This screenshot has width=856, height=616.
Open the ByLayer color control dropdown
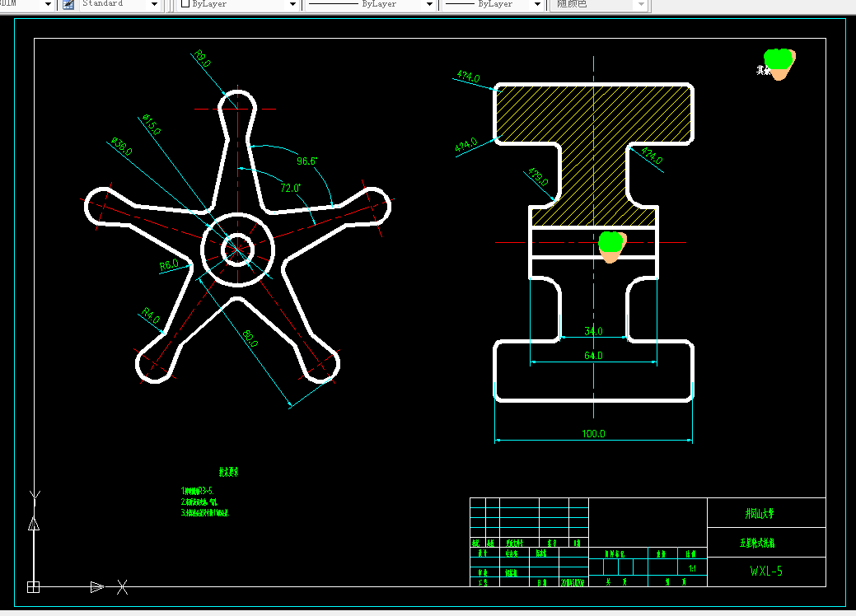[292, 4]
